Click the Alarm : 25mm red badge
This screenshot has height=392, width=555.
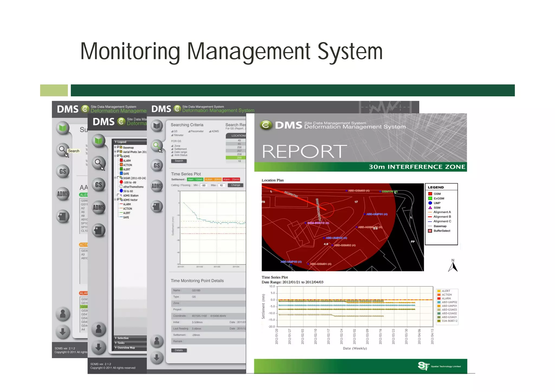coord(231,179)
